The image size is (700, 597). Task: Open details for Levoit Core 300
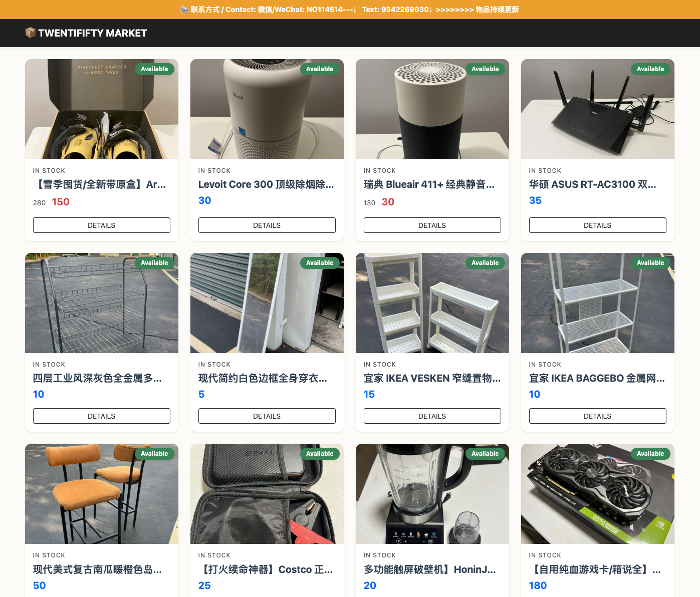tap(267, 225)
